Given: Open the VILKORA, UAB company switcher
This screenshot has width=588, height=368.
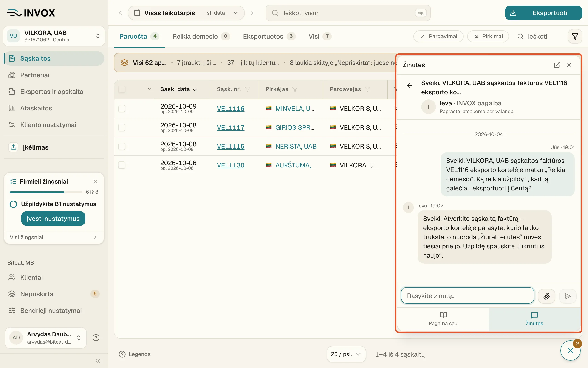Looking at the screenshot, I should [54, 36].
